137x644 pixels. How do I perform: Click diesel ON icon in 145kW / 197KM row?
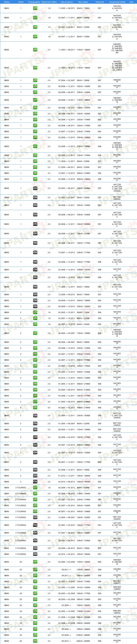(35, 269)
